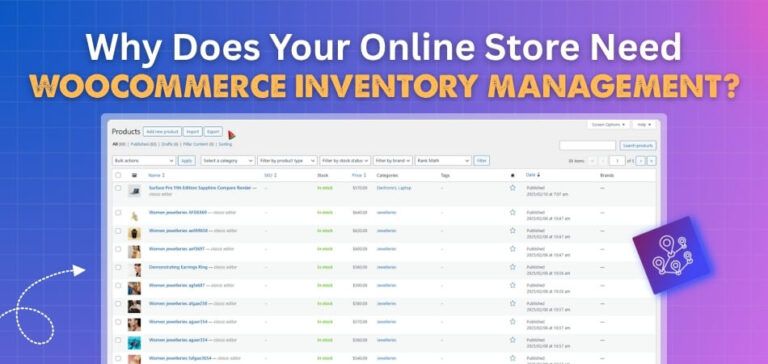Sort products by SKU column
The width and height of the screenshot is (768, 364).
point(270,175)
